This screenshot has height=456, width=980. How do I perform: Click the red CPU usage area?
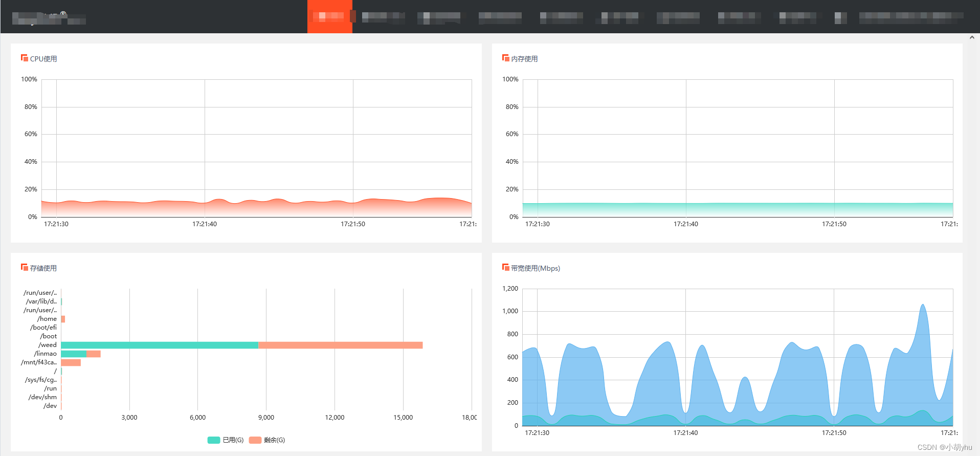point(256,209)
